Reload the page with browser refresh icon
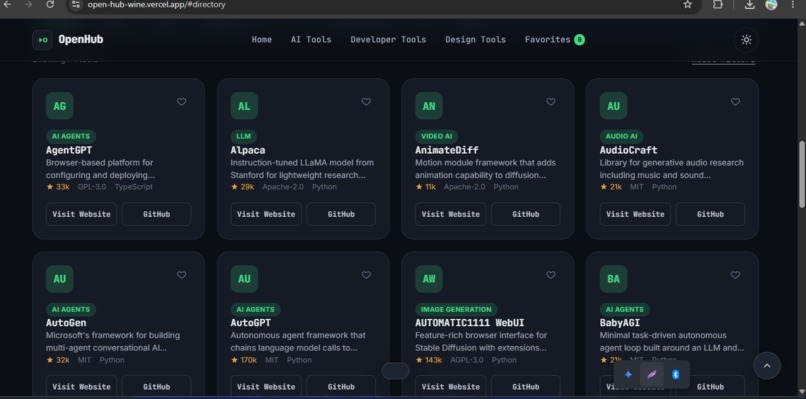 (50, 5)
